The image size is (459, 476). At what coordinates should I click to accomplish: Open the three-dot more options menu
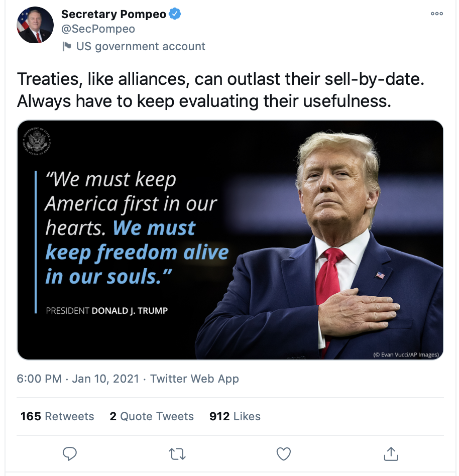coord(437,14)
